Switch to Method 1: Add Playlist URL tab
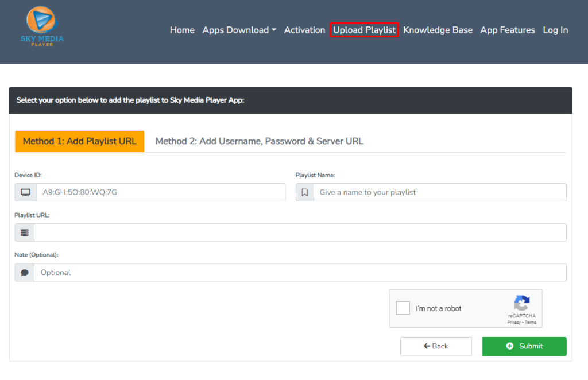This screenshot has width=588, height=380. tap(80, 141)
